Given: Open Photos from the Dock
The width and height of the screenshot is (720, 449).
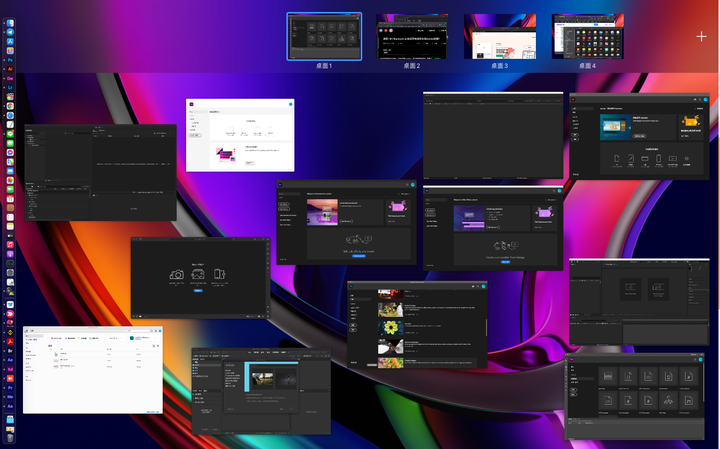Looking at the screenshot, I should click(10, 180).
